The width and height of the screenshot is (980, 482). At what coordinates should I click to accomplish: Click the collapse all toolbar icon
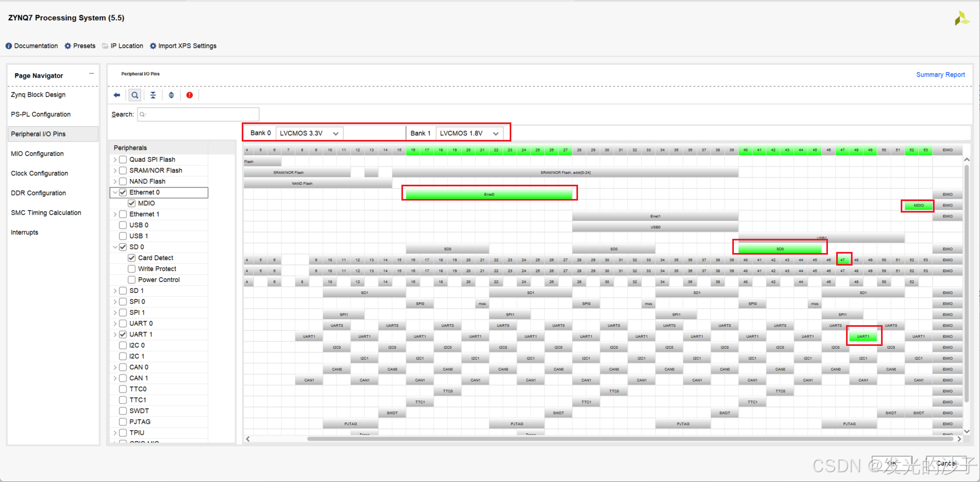coord(153,95)
